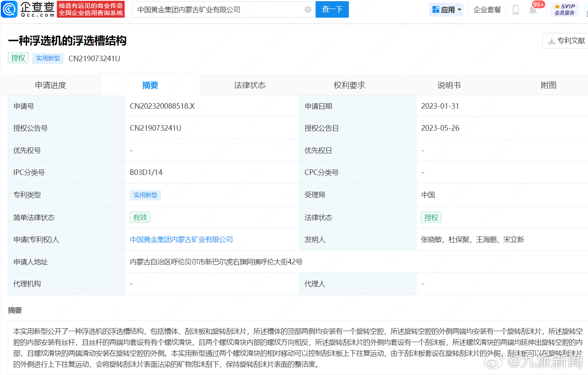Screen dimensions: 588x375
Task: Switch to the 权利要求 tab
Action: 349,85
